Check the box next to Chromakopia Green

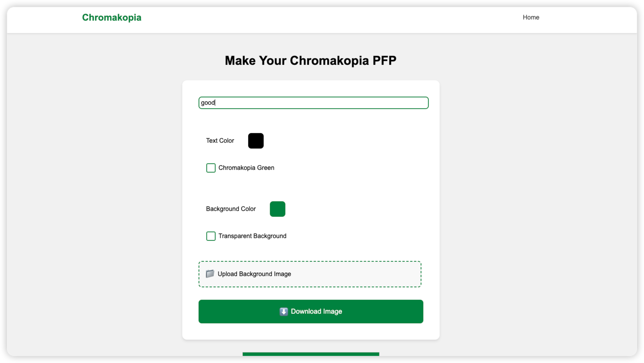pyautogui.click(x=211, y=168)
